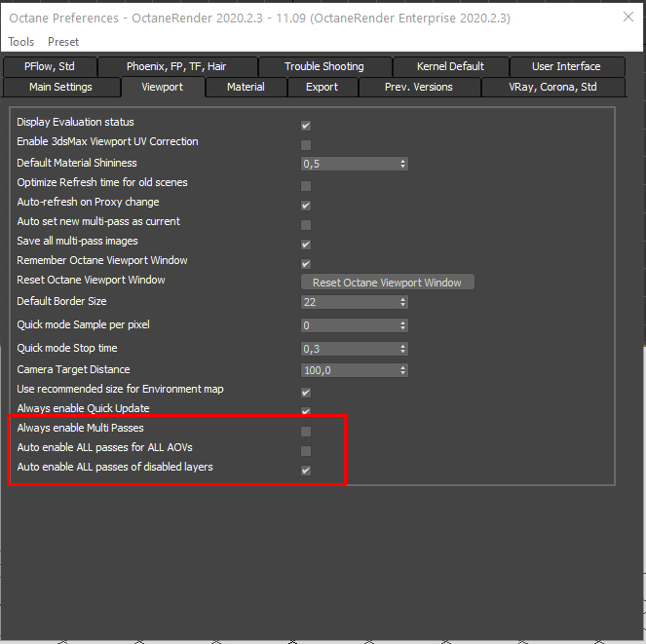This screenshot has width=646, height=644.
Task: Open the Export tab
Action: pos(322,87)
